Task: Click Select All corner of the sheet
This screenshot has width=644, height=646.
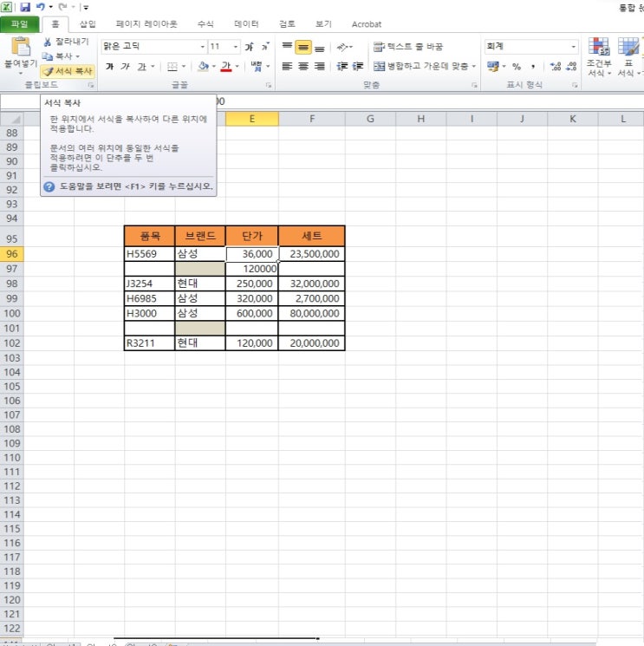Action: pos(12,119)
